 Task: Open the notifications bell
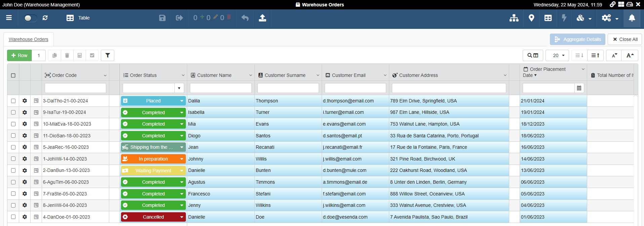click(x=632, y=18)
